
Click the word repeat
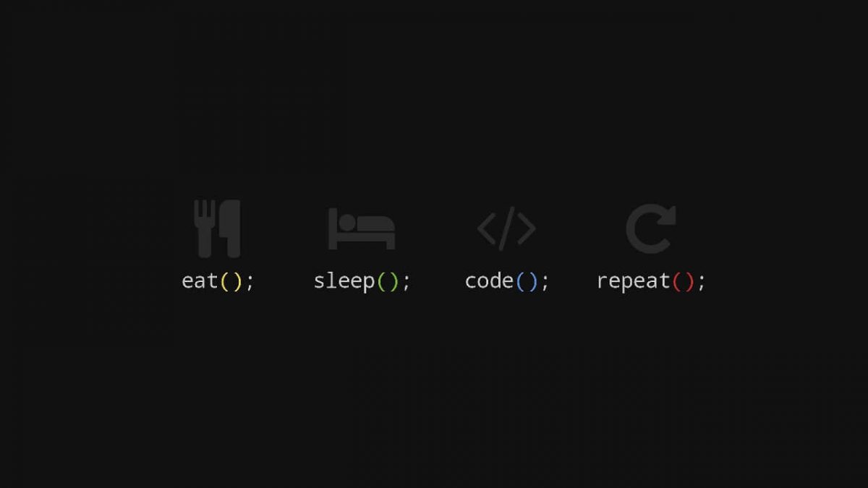634,282
